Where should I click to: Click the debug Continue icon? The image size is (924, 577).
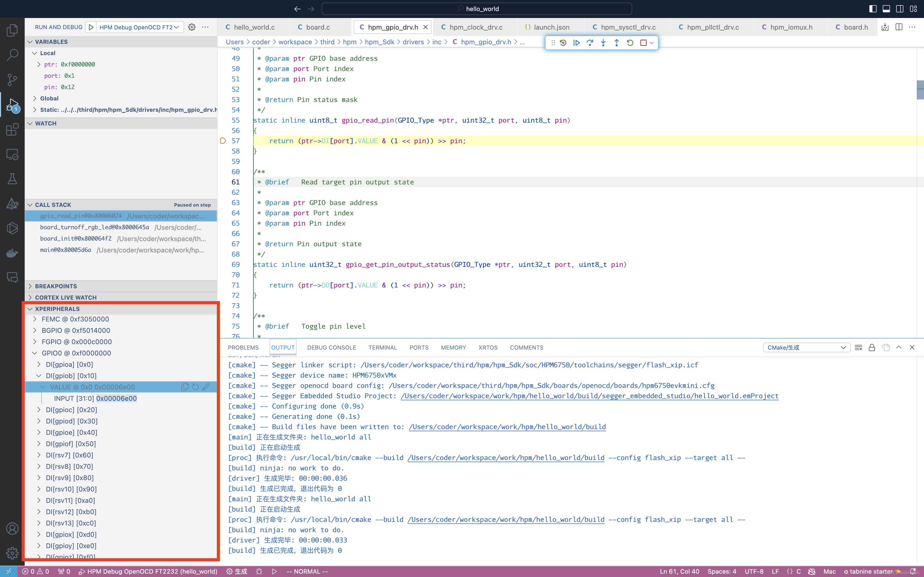[x=576, y=43]
